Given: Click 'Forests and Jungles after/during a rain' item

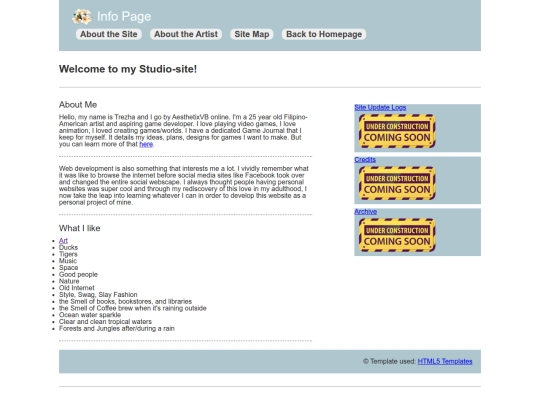Looking at the screenshot, I should coord(117,329).
